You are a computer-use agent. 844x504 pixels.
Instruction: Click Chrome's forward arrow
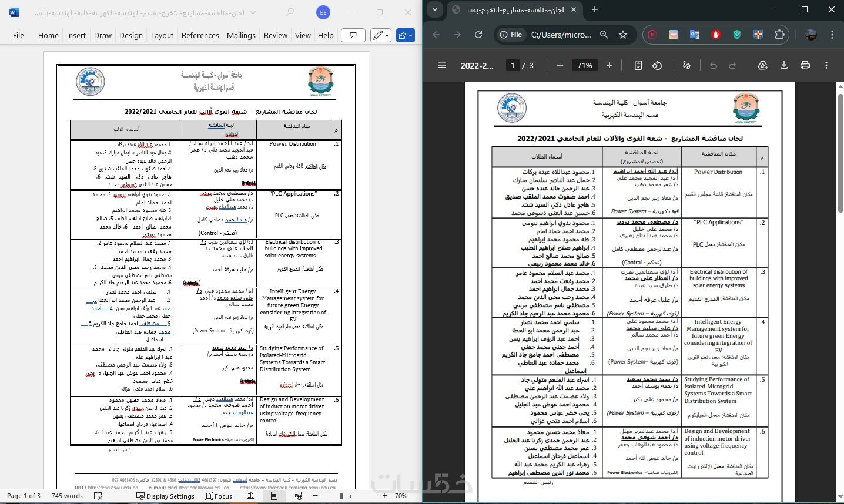457,35
